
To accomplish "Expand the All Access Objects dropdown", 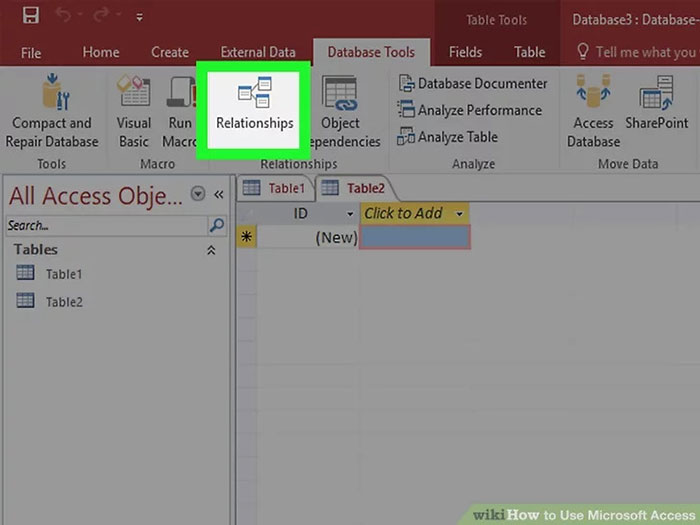I will tap(198, 194).
